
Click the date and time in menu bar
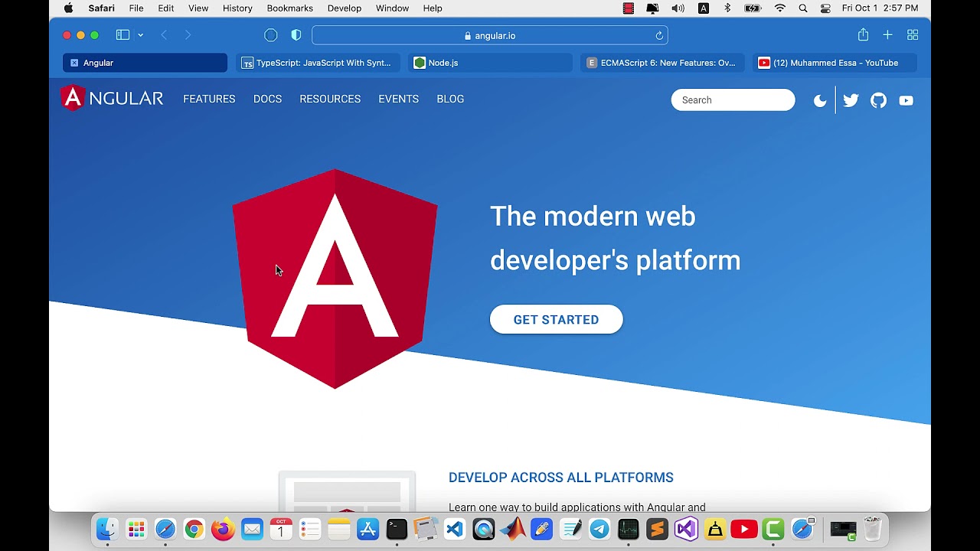pos(880,8)
